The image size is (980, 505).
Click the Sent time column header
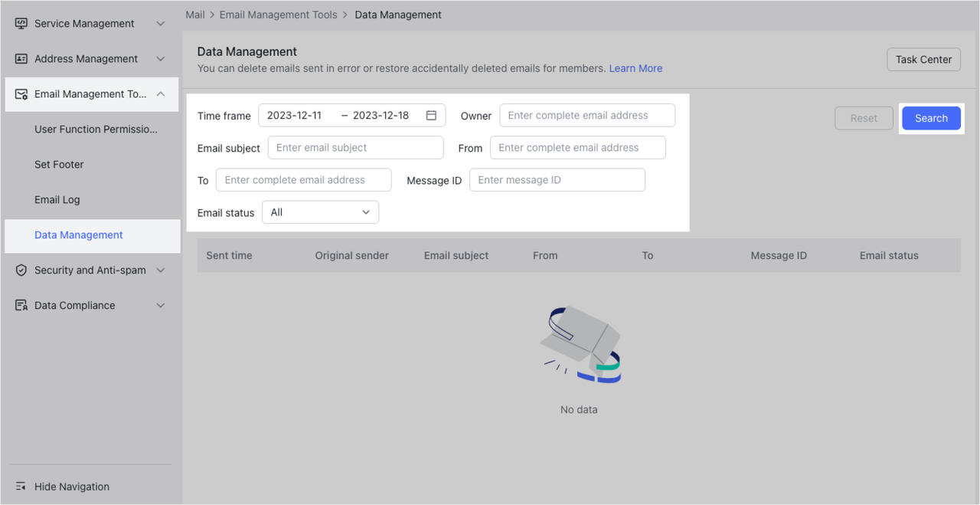(x=229, y=255)
